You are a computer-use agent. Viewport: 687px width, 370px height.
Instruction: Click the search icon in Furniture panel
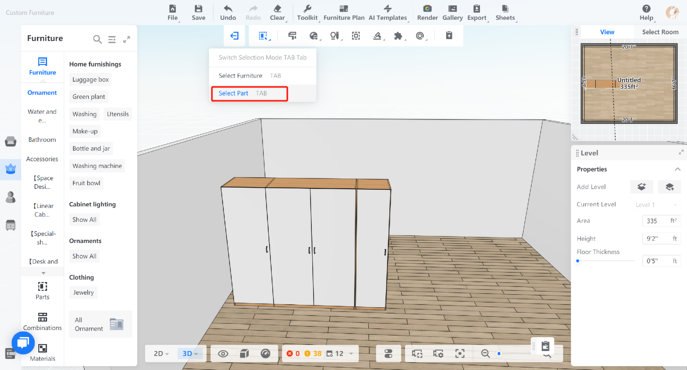pyautogui.click(x=97, y=39)
